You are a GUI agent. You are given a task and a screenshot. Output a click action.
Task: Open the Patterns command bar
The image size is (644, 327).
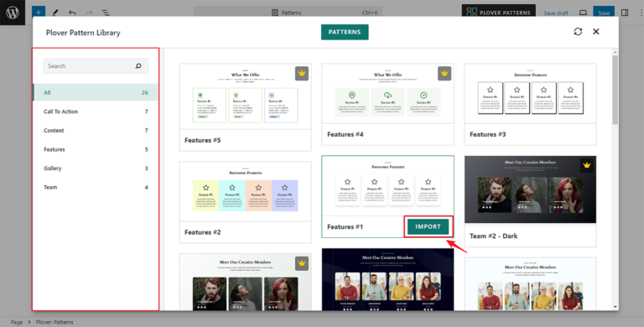coord(288,13)
